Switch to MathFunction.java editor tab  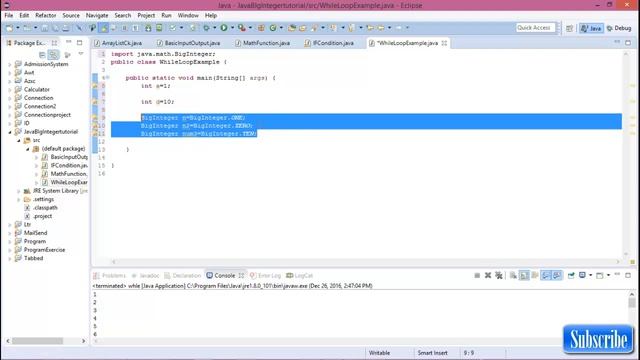pos(266,43)
